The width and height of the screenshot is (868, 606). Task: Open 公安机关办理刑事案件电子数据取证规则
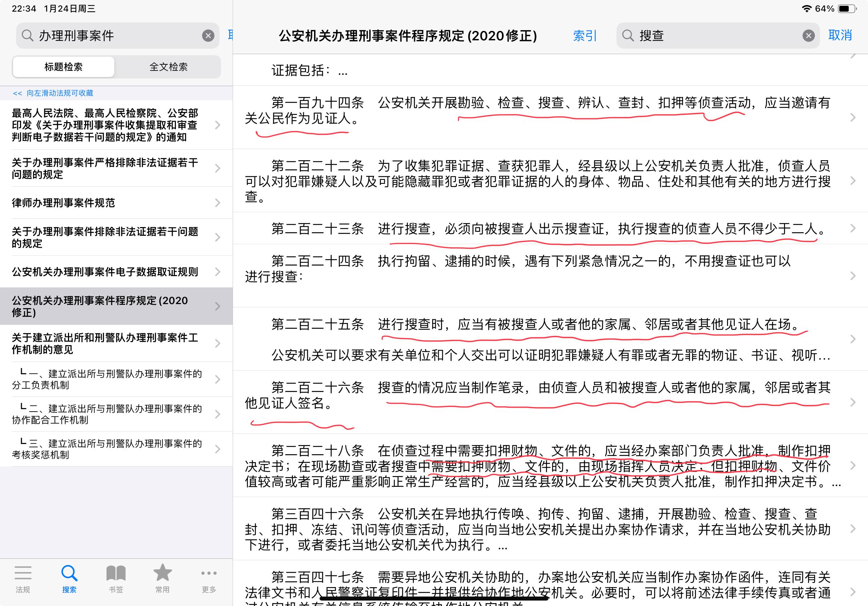[116, 272]
